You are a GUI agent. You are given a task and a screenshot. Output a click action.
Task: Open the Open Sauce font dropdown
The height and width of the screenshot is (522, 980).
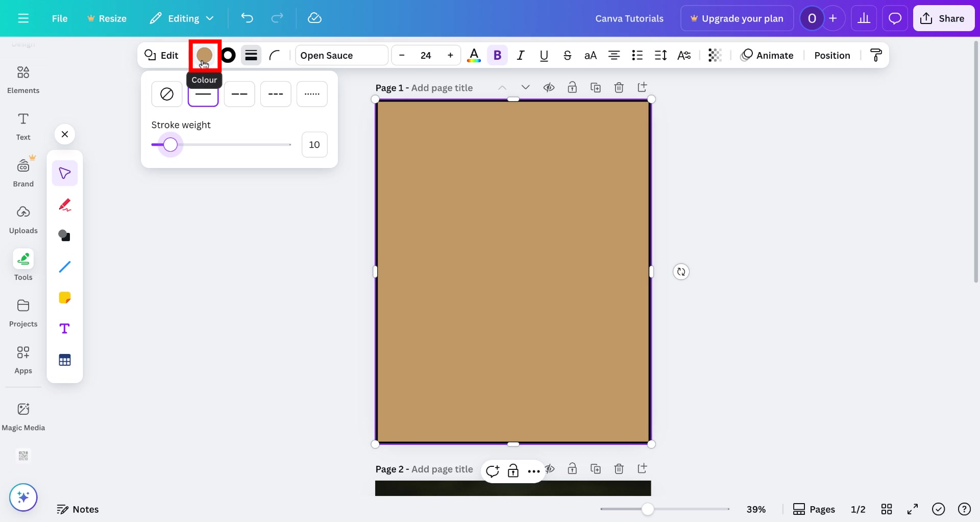(x=340, y=55)
